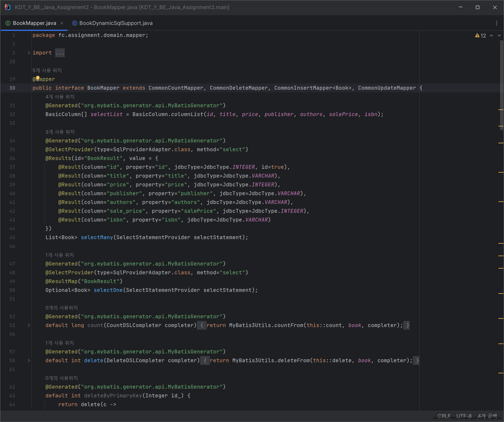Click line number 45 in the gutter
The height and width of the screenshot is (422, 504).
coord(12,237)
